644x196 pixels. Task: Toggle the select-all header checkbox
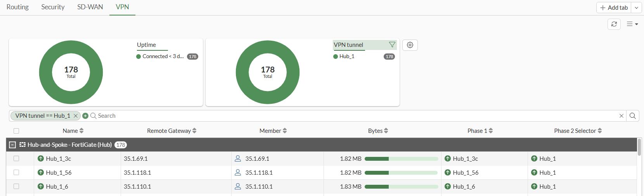(16, 131)
